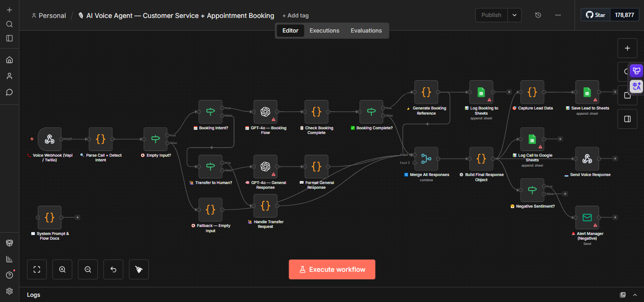Select the Log Call to Google Sheets node
644x302 pixels.
pyautogui.click(x=532, y=139)
